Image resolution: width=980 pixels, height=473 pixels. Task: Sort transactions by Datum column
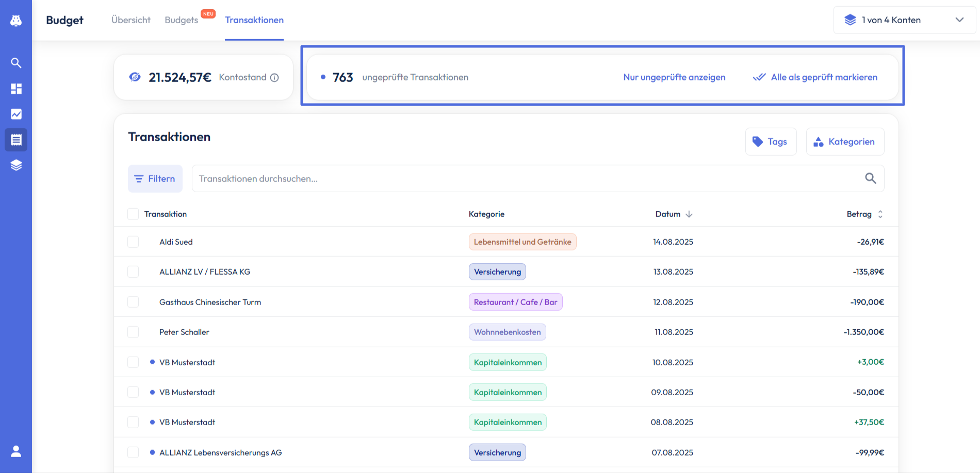[674, 214]
